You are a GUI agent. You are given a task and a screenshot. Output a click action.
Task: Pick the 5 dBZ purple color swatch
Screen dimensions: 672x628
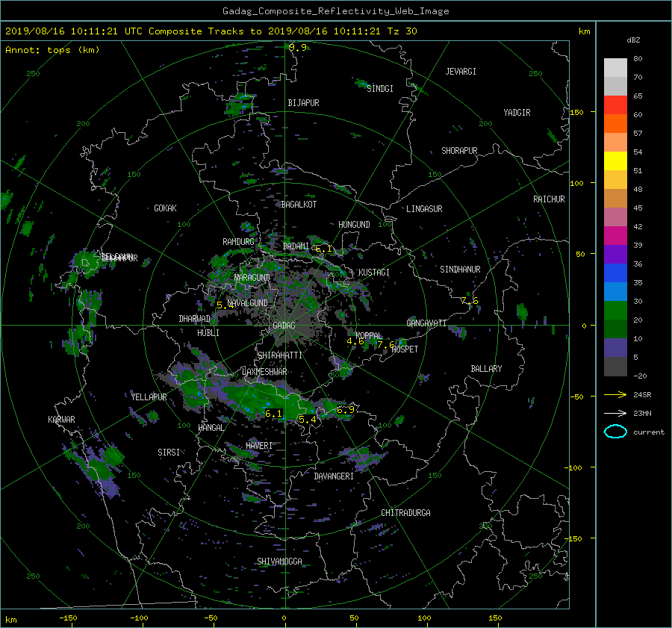615,347
